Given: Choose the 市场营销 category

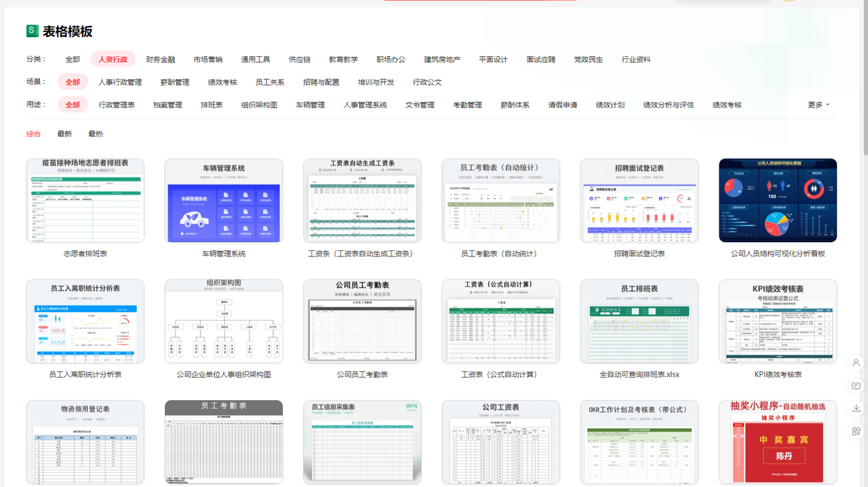Looking at the screenshot, I should [x=208, y=60].
